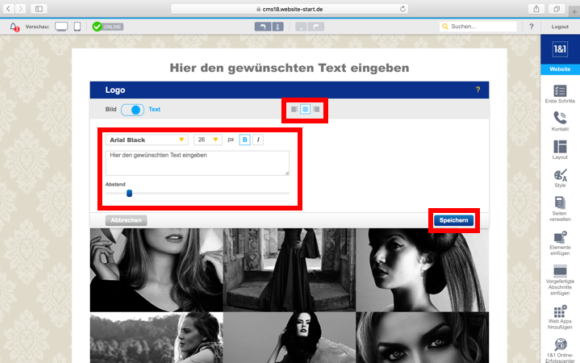The height and width of the screenshot is (363, 580).
Task: Click the browser forward button
Action: coord(21,9)
